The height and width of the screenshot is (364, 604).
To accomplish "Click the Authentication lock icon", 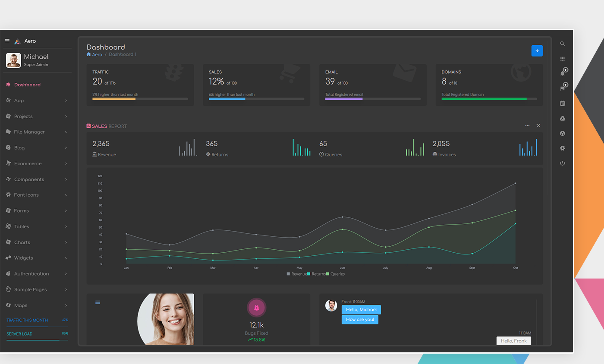I will (x=8, y=274).
